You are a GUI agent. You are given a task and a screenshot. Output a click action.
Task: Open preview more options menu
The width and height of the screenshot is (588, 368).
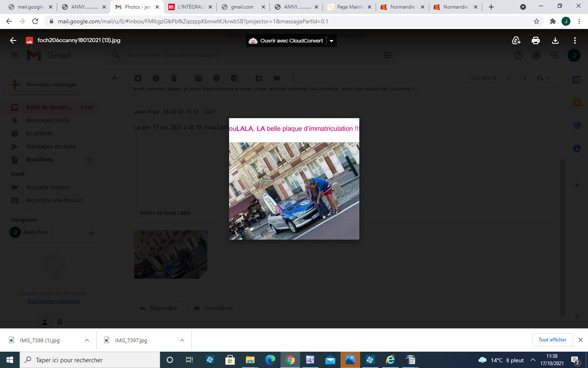tap(575, 40)
